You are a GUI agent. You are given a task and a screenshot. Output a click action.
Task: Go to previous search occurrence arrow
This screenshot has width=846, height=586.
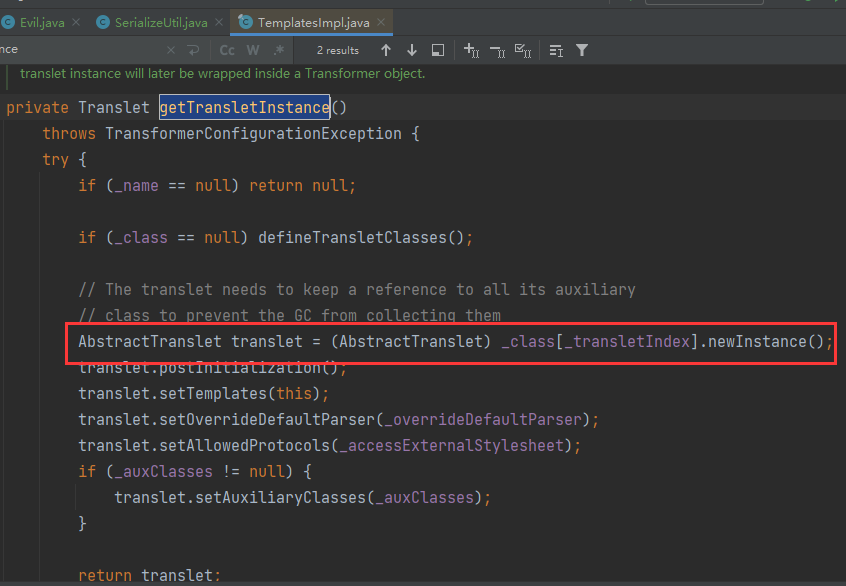tap(386, 50)
